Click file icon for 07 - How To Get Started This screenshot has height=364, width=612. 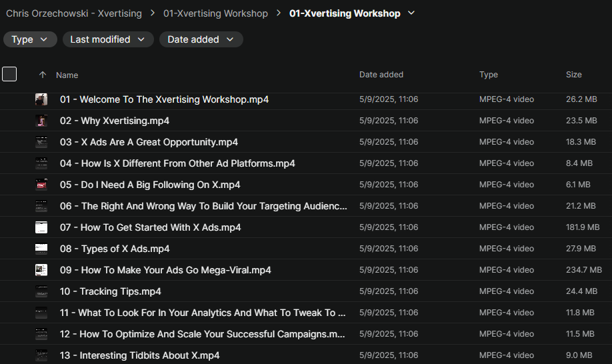click(41, 227)
